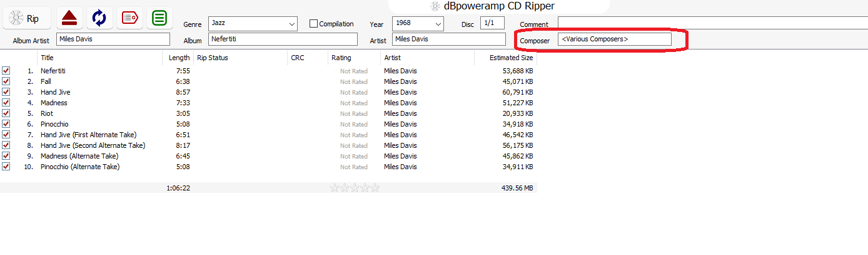Screen dimensions: 868x255
Task: Toggle checkbox for track 10 Pinocchio Alternate Take
Action: coord(6,167)
